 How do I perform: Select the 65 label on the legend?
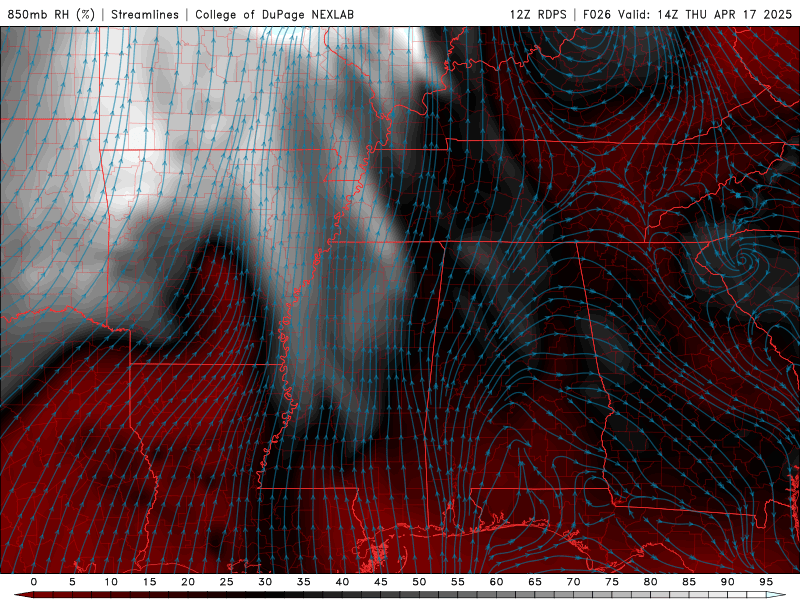pyautogui.click(x=535, y=582)
